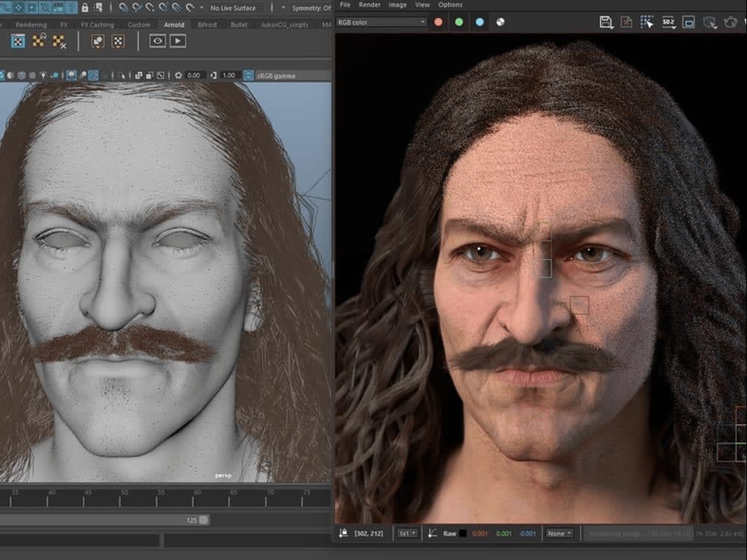Screen dimensions: 747x560
Task: Click the fourth snap magnet icon
Action: (164, 7)
